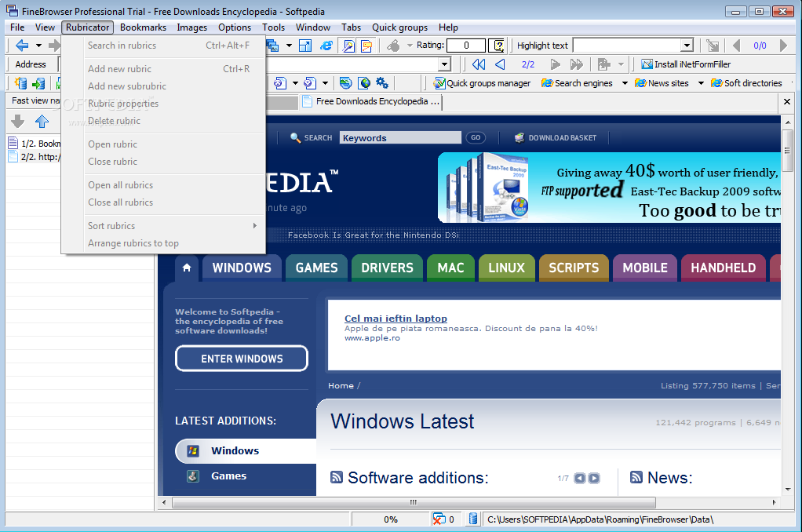Click the home icon on Softpedia page
Image resolution: width=802 pixels, height=532 pixels.
click(x=187, y=268)
